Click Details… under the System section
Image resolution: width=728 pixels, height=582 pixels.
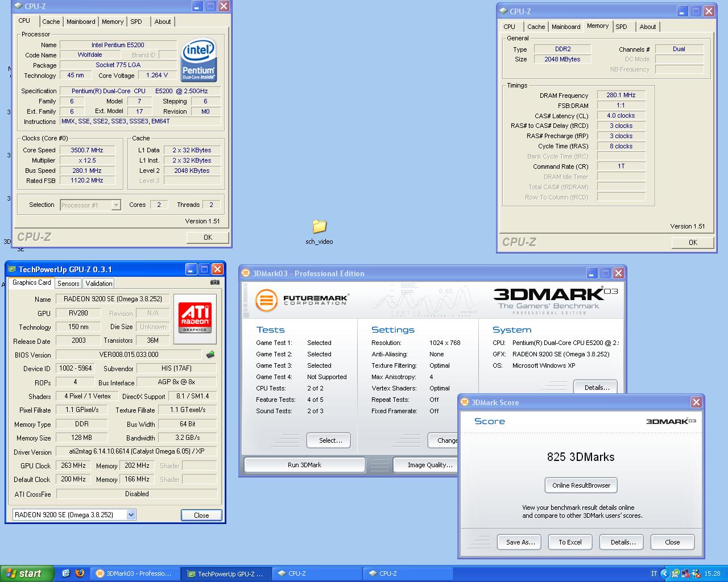(x=595, y=386)
